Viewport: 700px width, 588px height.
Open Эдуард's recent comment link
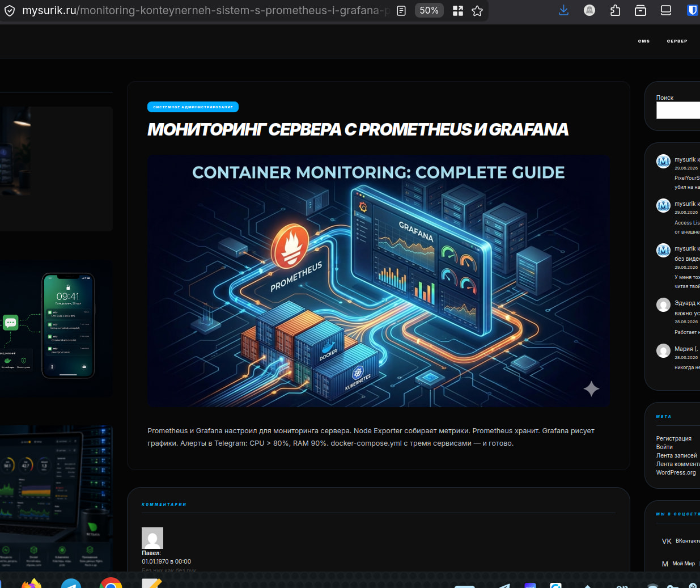point(687,308)
